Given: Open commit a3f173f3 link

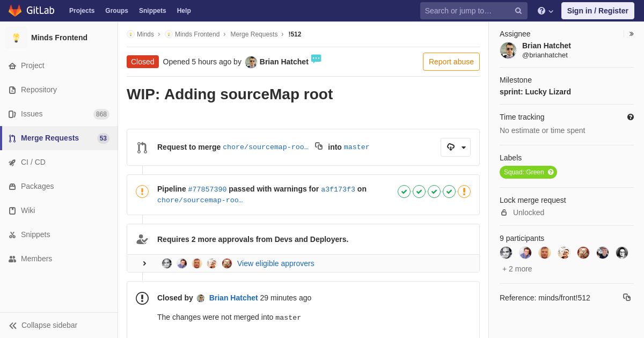Looking at the screenshot, I should point(338,189).
